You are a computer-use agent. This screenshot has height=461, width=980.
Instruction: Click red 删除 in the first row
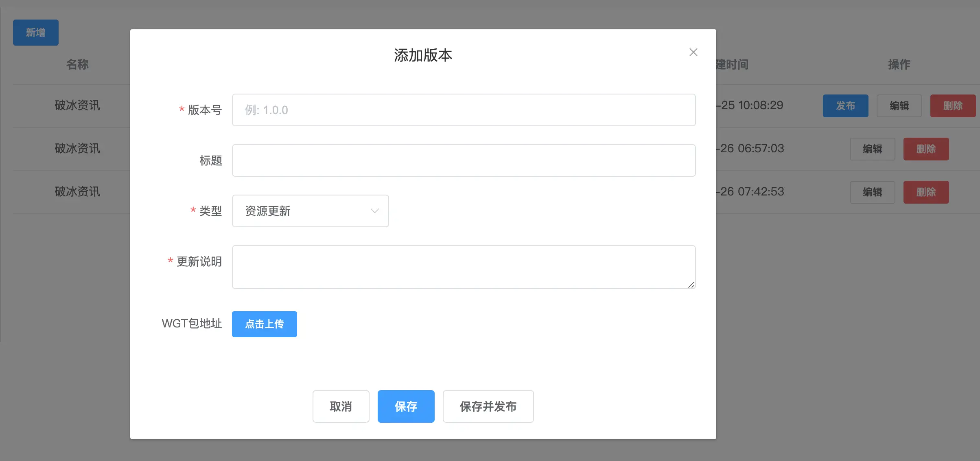952,106
